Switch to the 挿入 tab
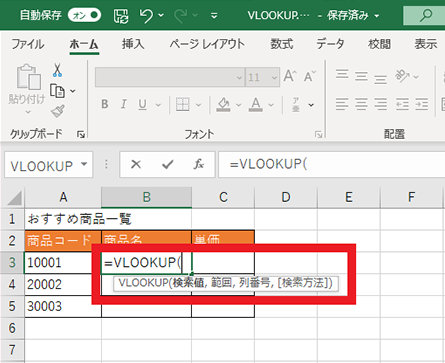The width and height of the screenshot is (445, 363). coord(133,44)
